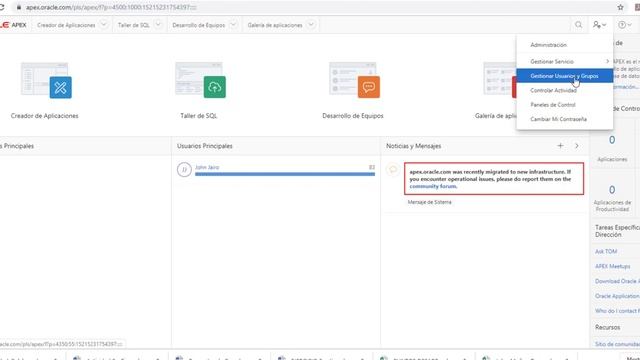Open the administration user icon menu
The image size is (640, 360).
[599, 25]
